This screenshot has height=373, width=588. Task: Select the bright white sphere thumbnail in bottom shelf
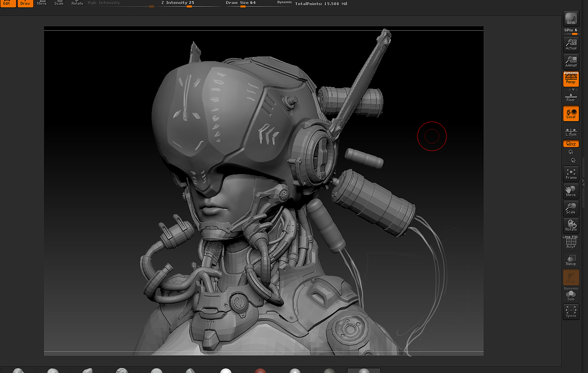pyautogui.click(x=225, y=370)
